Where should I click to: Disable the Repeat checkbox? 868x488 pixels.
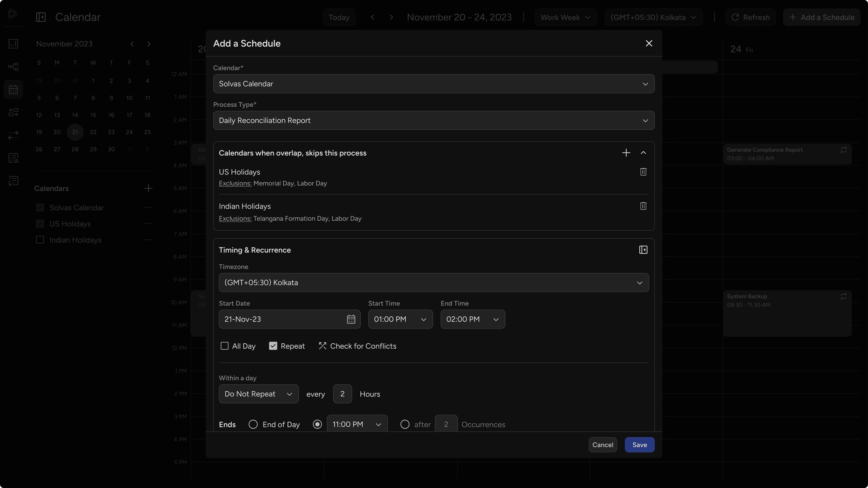click(273, 346)
